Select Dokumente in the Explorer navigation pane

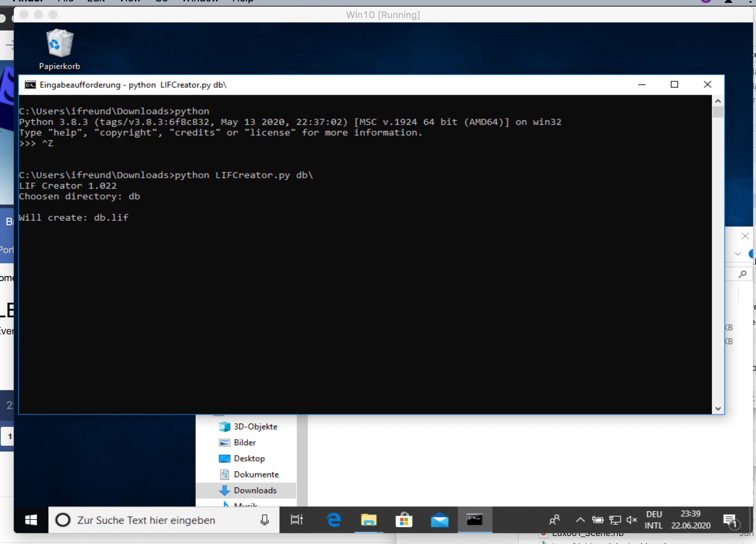pos(256,474)
